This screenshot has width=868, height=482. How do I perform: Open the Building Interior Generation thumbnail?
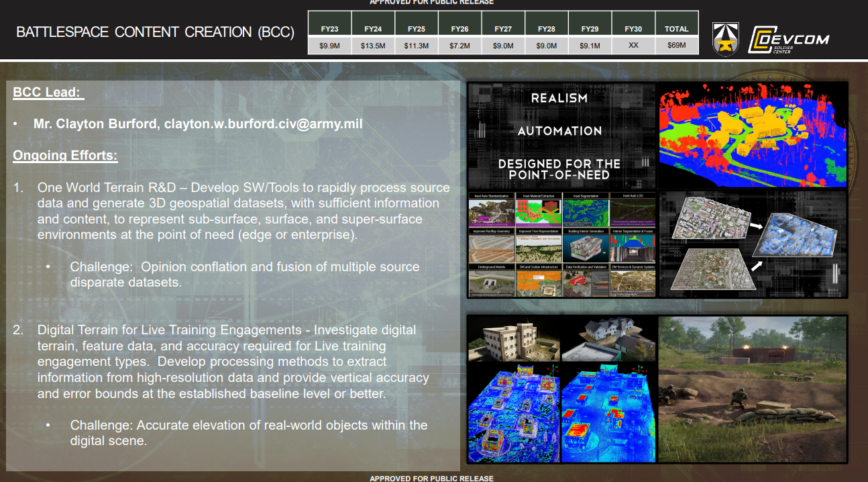pos(586,244)
